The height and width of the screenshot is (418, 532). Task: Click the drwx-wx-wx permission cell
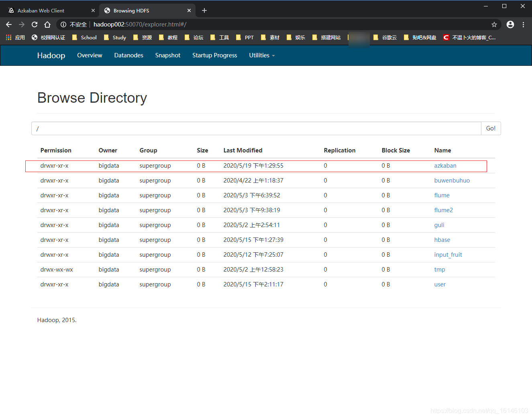tap(57, 270)
